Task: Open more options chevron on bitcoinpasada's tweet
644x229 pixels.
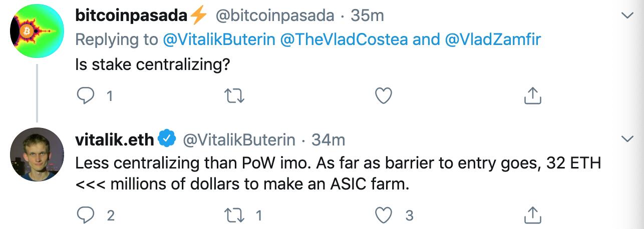Action: (x=627, y=16)
